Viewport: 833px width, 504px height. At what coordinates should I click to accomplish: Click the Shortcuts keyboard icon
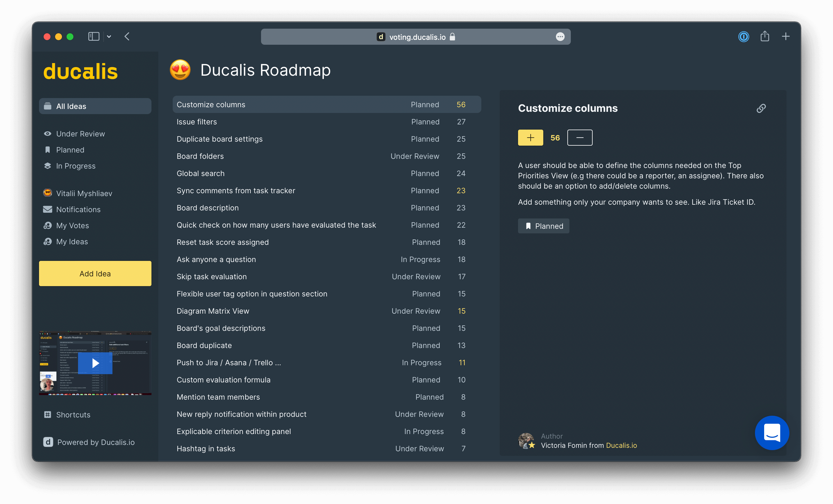click(x=48, y=415)
